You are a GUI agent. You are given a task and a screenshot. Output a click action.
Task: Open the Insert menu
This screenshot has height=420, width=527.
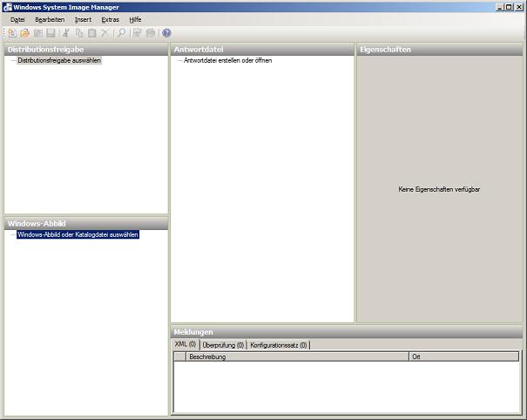[x=83, y=20]
